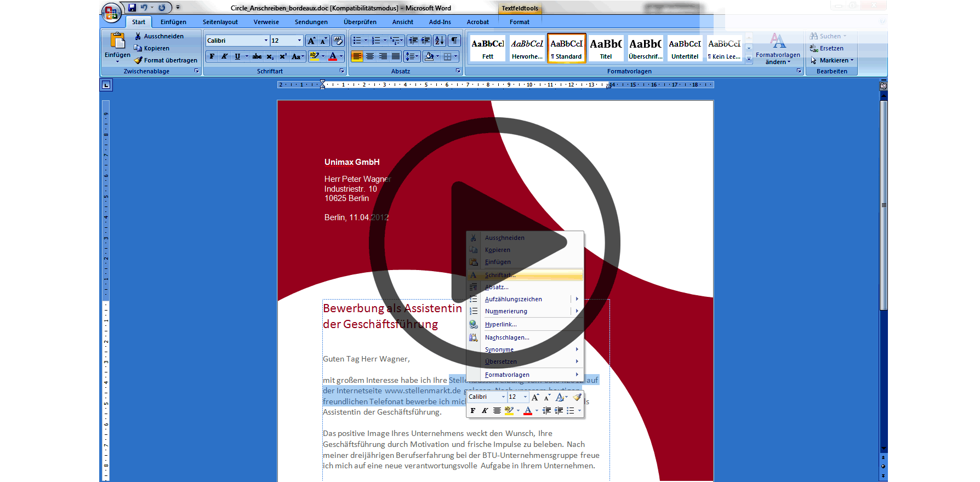Screen dimensions: 980x482
Task: Open the Calibri font name dropdown in ribbon
Action: (266, 41)
